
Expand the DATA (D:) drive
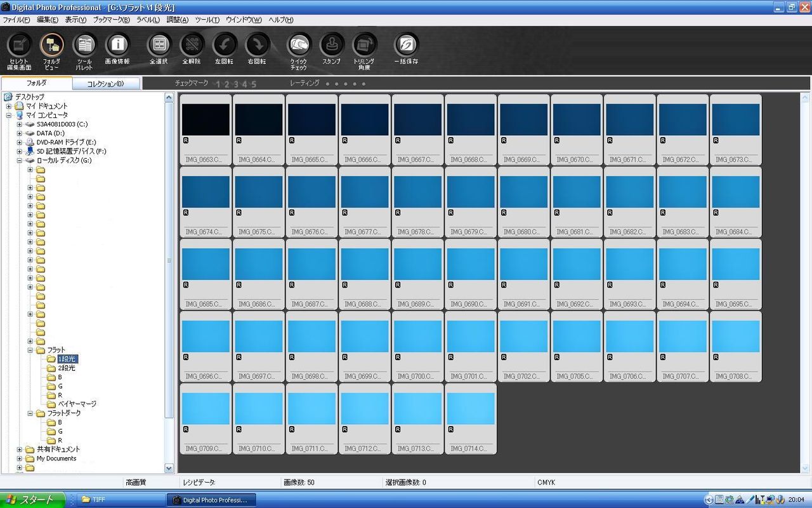point(20,133)
